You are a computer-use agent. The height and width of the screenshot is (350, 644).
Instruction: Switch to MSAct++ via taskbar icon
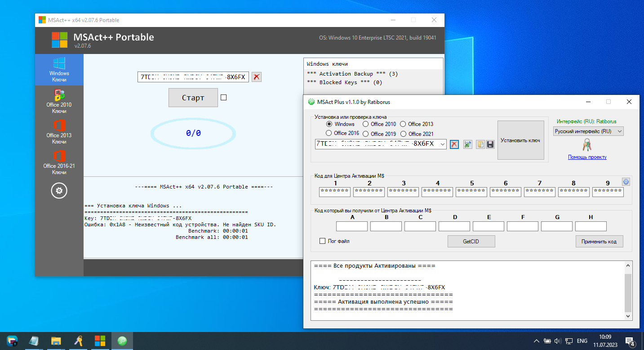click(x=100, y=341)
